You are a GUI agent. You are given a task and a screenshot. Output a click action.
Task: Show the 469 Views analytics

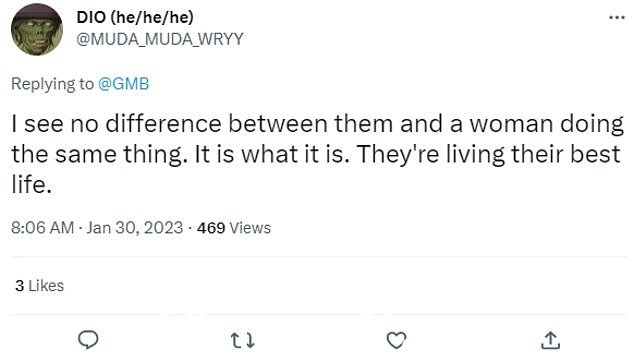pos(234,228)
